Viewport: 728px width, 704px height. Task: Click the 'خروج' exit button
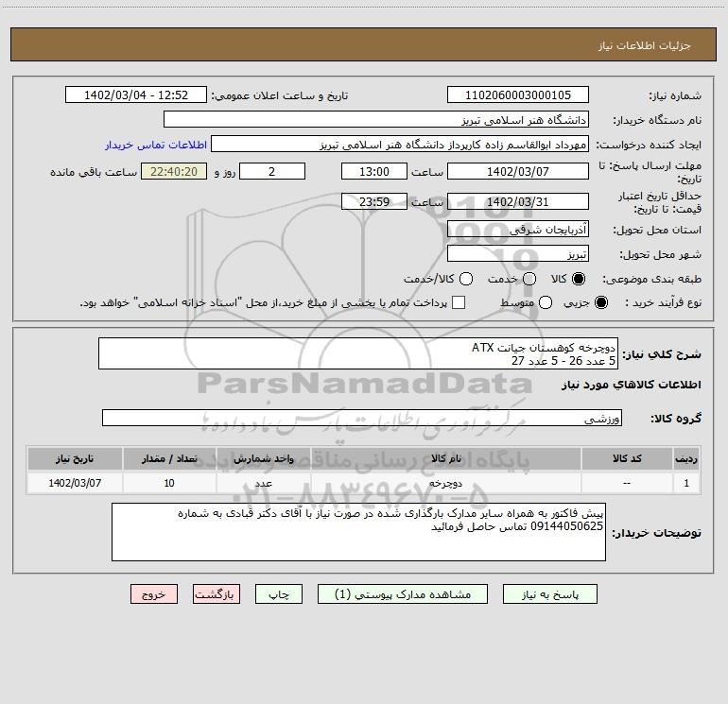click(x=154, y=594)
